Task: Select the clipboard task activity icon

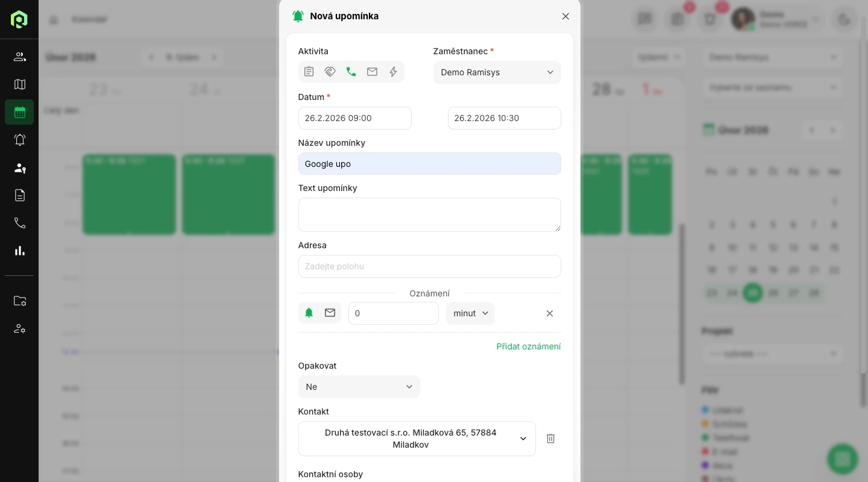Action: pos(309,72)
